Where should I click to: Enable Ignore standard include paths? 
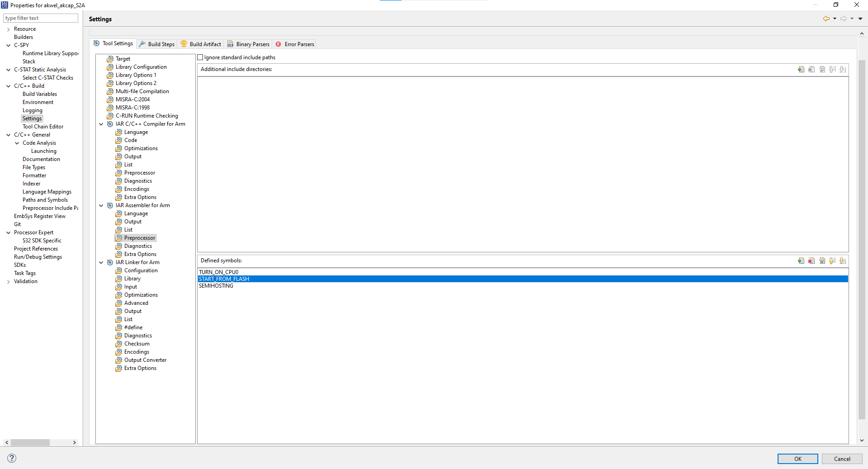pyautogui.click(x=200, y=57)
